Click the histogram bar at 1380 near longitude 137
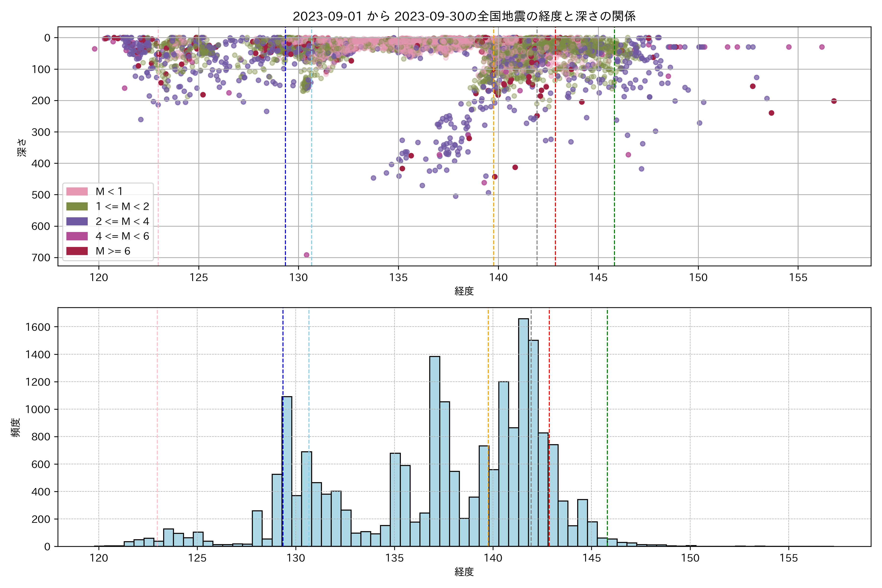The image size is (882, 588). point(435,450)
